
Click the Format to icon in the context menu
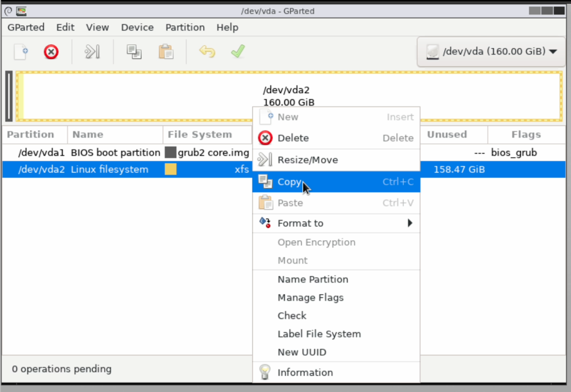265,223
